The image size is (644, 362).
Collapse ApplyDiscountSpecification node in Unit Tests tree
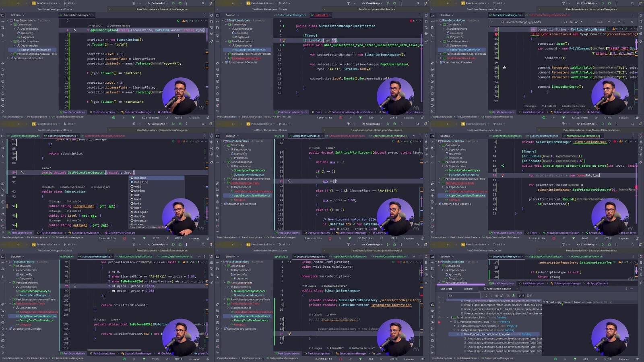coord(455,330)
